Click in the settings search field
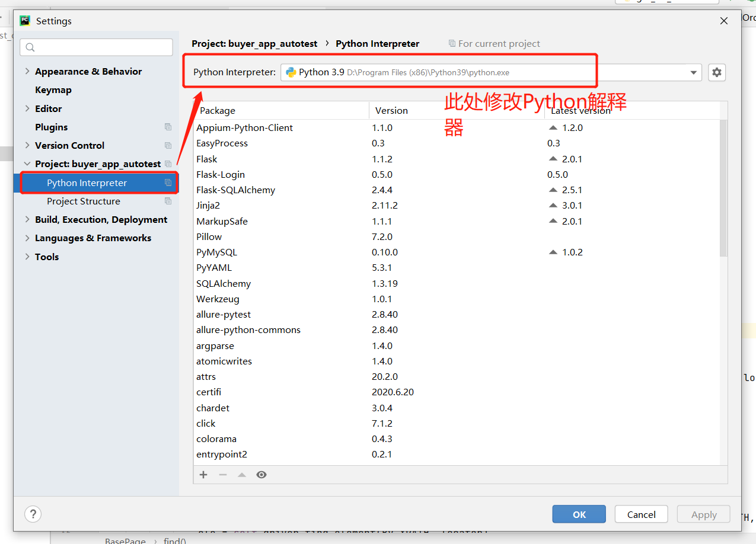 click(96, 47)
